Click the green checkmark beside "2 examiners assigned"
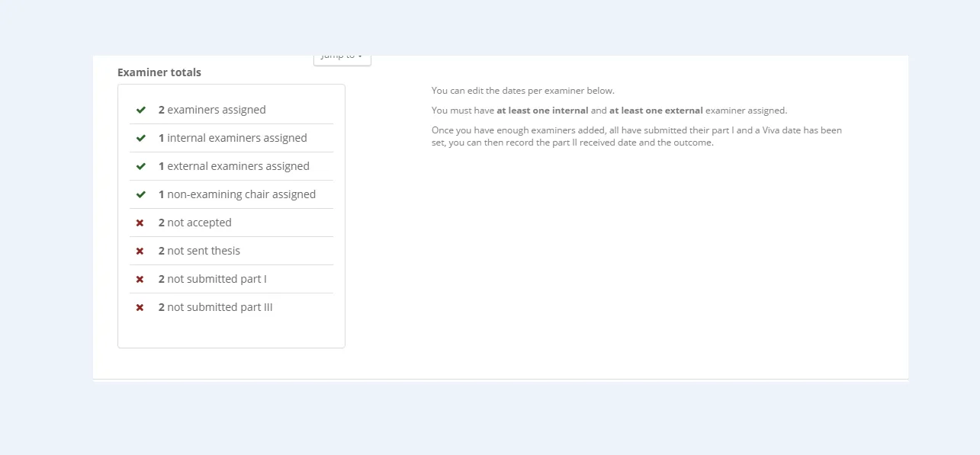980x455 pixels. pyautogui.click(x=140, y=109)
